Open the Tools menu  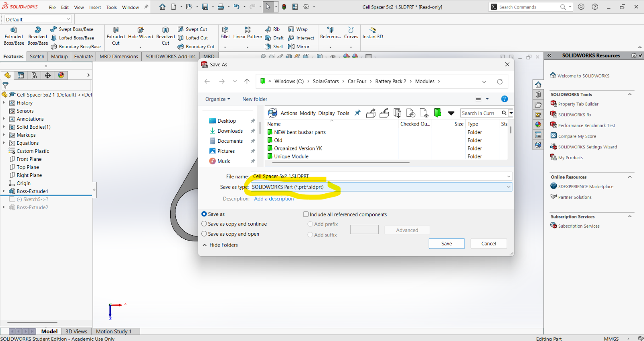pyautogui.click(x=111, y=7)
